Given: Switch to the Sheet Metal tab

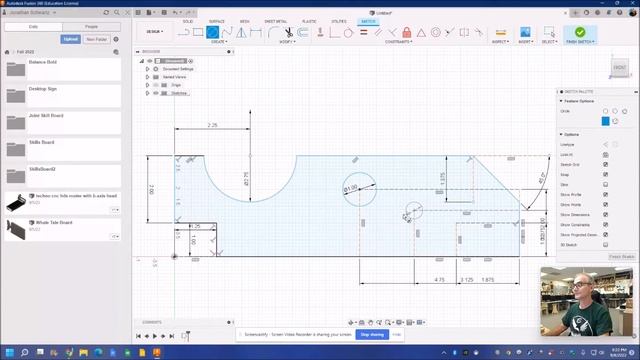Looking at the screenshot, I should pyautogui.click(x=276, y=21).
